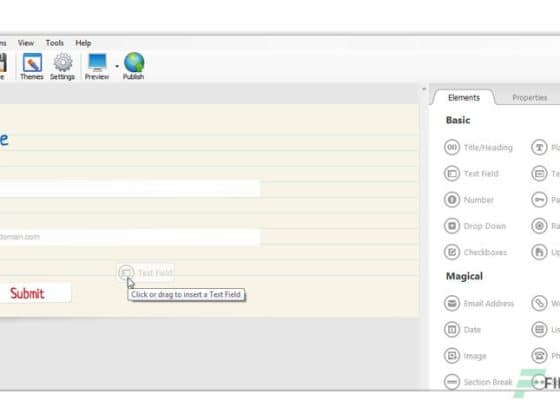Click the phone icon right of Image

(x=539, y=356)
